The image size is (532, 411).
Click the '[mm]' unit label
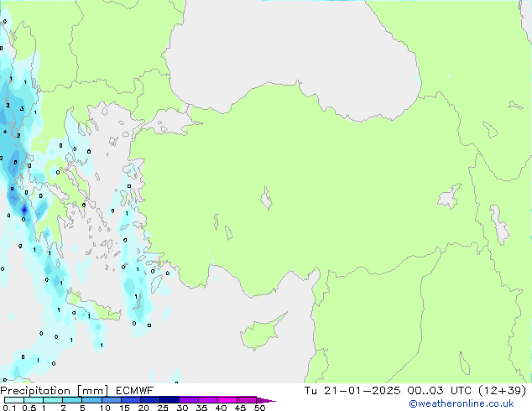tap(92, 391)
